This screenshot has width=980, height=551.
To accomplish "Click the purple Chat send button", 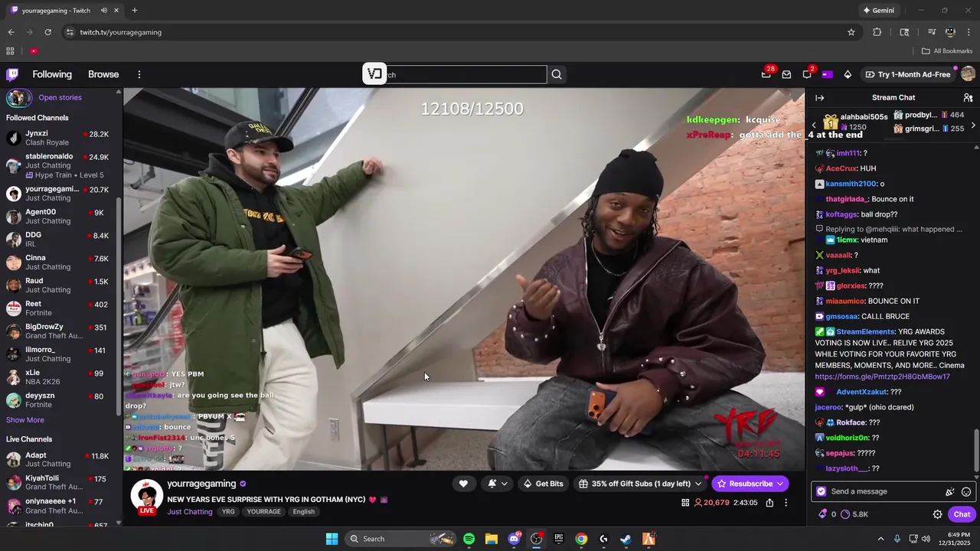I will 962,514.
